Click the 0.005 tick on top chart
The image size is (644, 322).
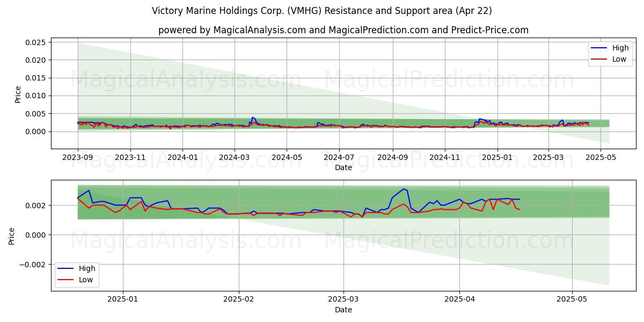pos(36,114)
